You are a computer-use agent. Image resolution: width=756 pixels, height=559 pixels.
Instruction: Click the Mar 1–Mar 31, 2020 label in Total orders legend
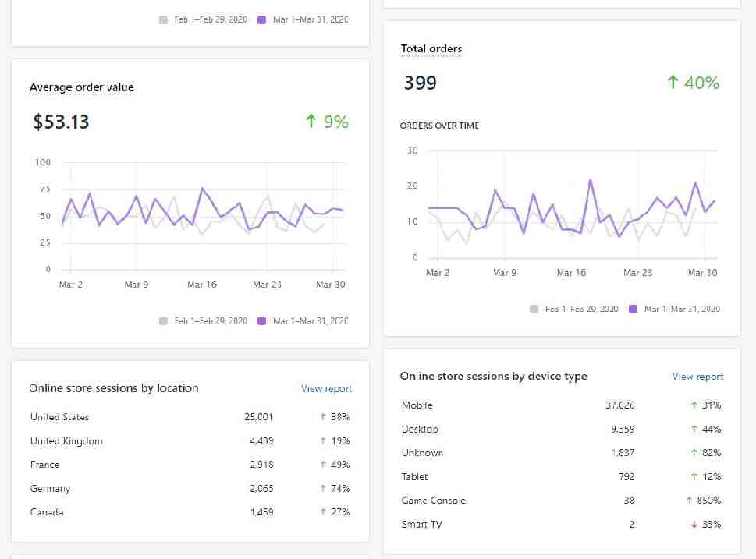pos(682,309)
